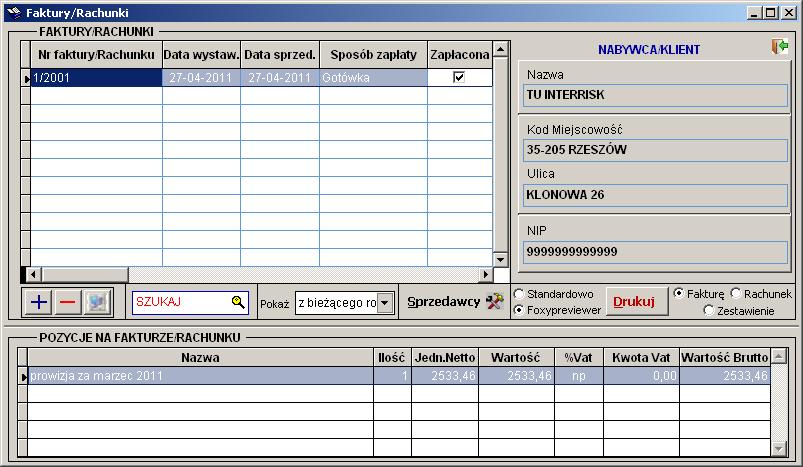This screenshot has height=467, width=803.
Task: Open Sprzedawcy seller settings
Action: 455,302
